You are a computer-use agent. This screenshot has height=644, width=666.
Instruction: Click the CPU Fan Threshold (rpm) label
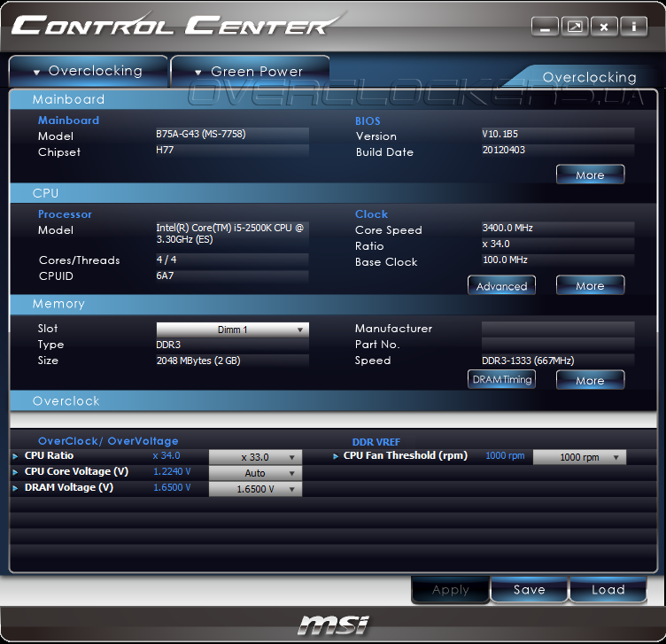pos(406,456)
